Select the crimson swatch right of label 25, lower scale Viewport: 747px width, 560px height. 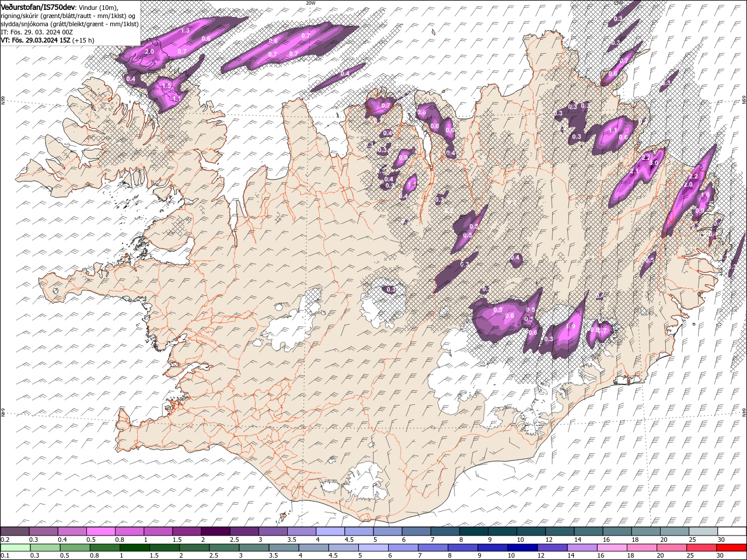tap(701, 547)
